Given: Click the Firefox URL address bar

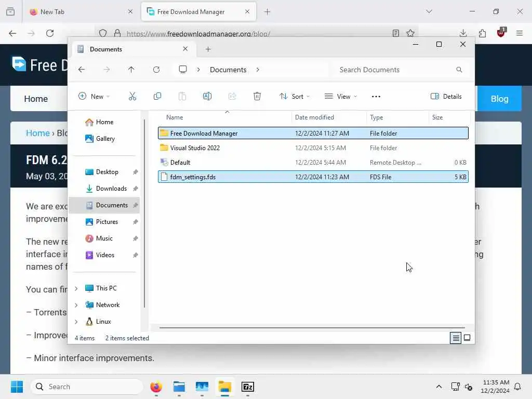Looking at the screenshot, I should coord(258,33).
